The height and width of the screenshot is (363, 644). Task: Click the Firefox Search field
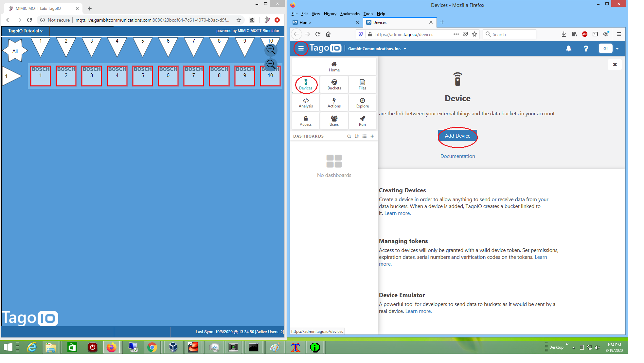pos(509,34)
